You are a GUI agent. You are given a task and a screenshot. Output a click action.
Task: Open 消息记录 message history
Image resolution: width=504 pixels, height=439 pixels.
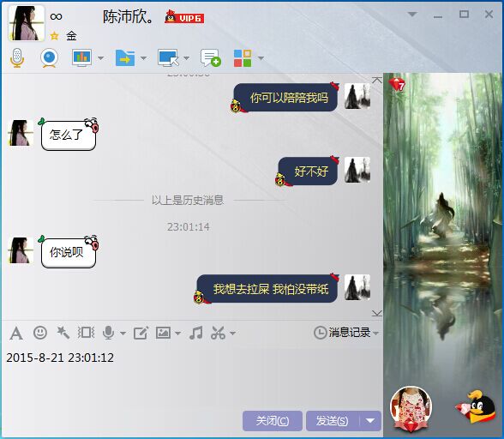point(342,333)
